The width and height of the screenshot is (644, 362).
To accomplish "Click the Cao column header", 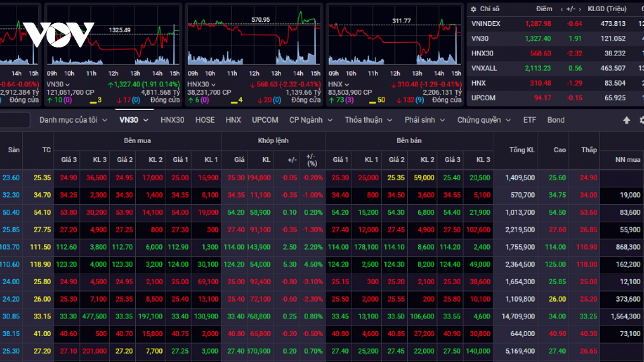I will tap(559, 150).
